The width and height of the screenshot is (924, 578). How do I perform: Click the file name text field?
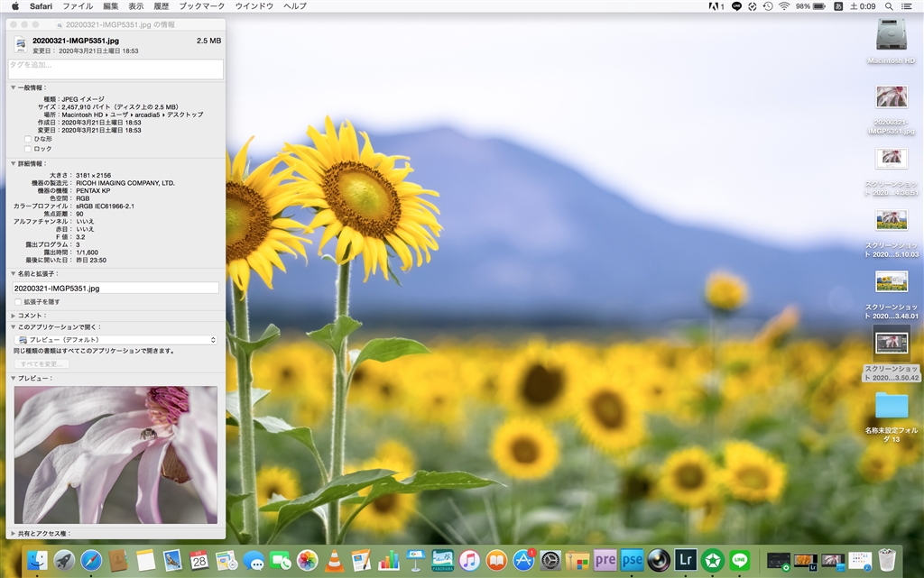point(115,288)
